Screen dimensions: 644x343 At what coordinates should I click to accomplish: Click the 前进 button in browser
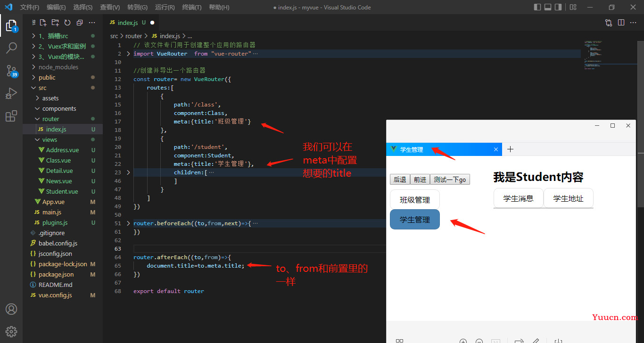pos(420,180)
